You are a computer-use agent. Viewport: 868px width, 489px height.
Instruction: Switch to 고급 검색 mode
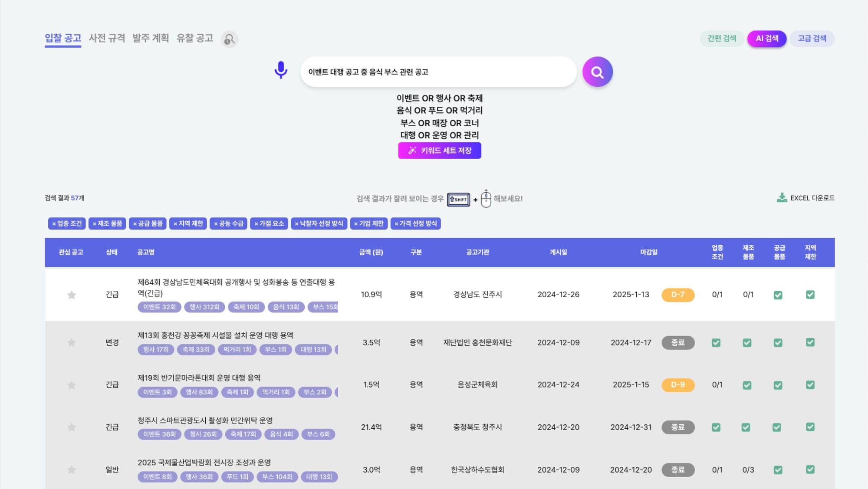point(811,39)
